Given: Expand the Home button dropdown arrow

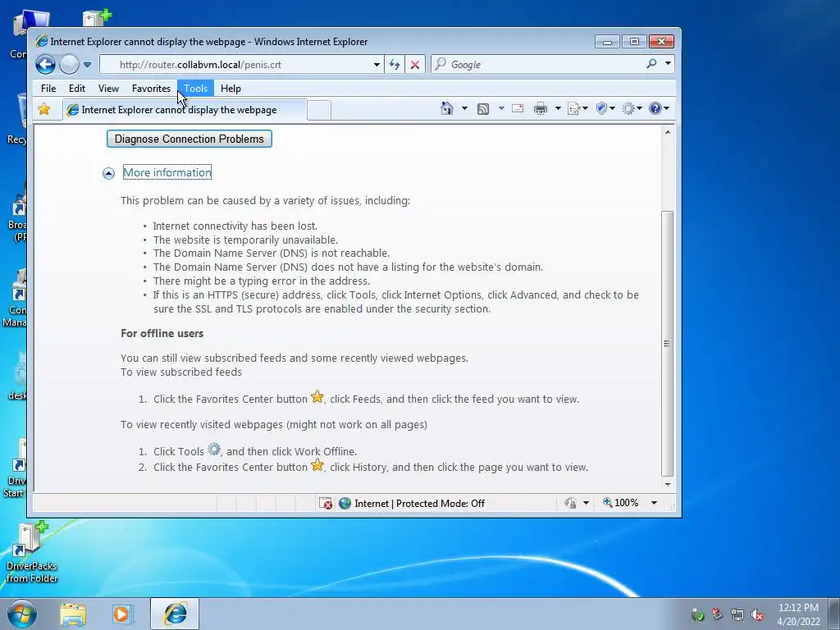Looking at the screenshot, I should coord(464,109).
